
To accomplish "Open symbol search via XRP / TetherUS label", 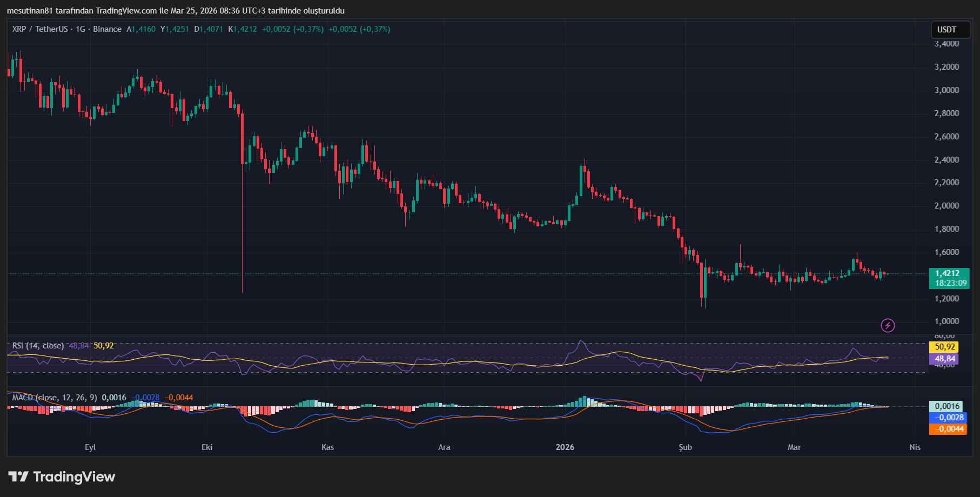I will point(35,29).
